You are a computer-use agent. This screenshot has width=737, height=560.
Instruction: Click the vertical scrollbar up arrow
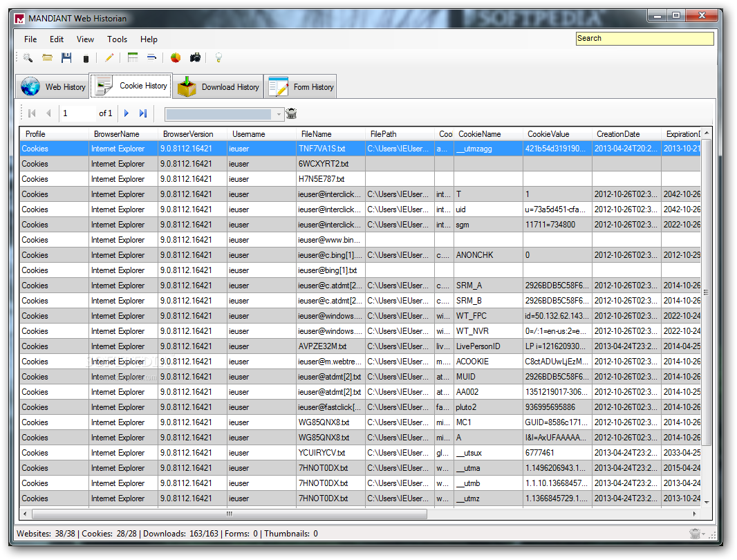pyautogui.click(x=706, y=133)
